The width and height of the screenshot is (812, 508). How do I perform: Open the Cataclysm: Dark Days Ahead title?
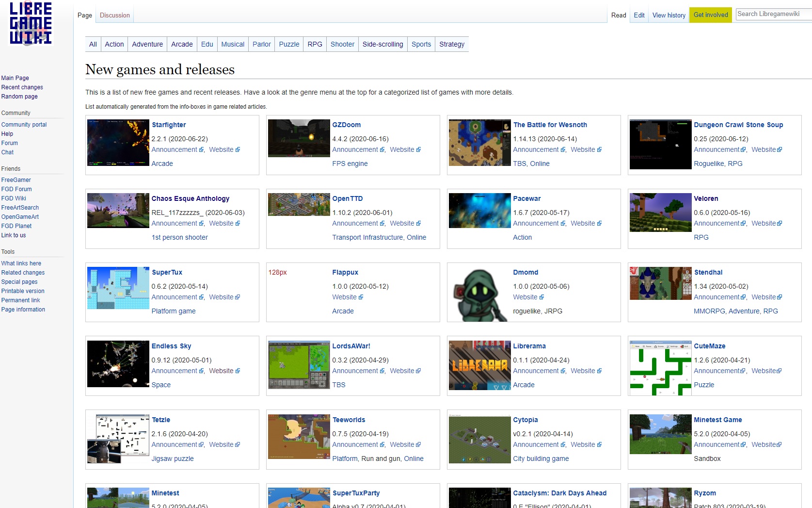(x=560, y=493)
